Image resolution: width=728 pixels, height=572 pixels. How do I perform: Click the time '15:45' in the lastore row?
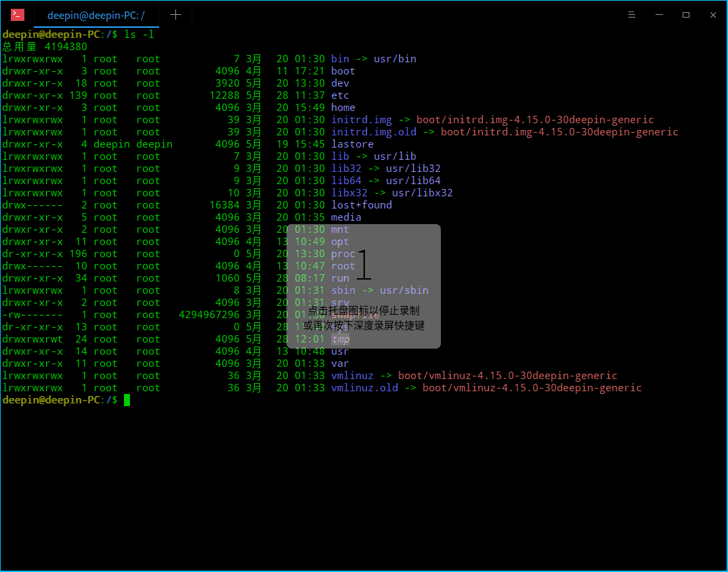pyautogui.click(x=309, y=144)
